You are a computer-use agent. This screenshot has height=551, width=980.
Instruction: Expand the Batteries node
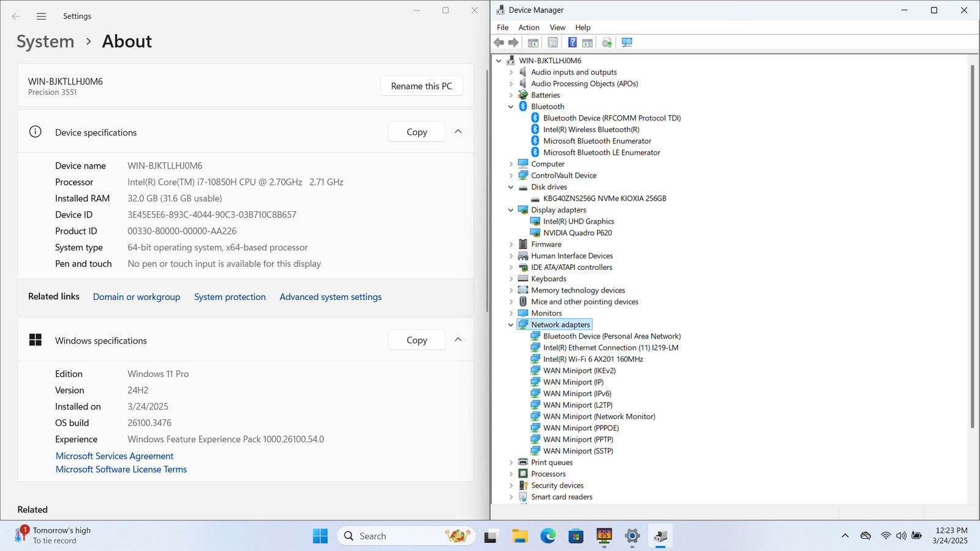coord(511,95)
